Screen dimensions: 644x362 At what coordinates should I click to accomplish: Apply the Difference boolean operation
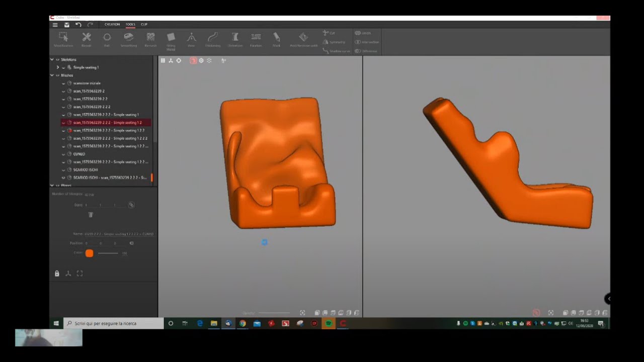366,51
